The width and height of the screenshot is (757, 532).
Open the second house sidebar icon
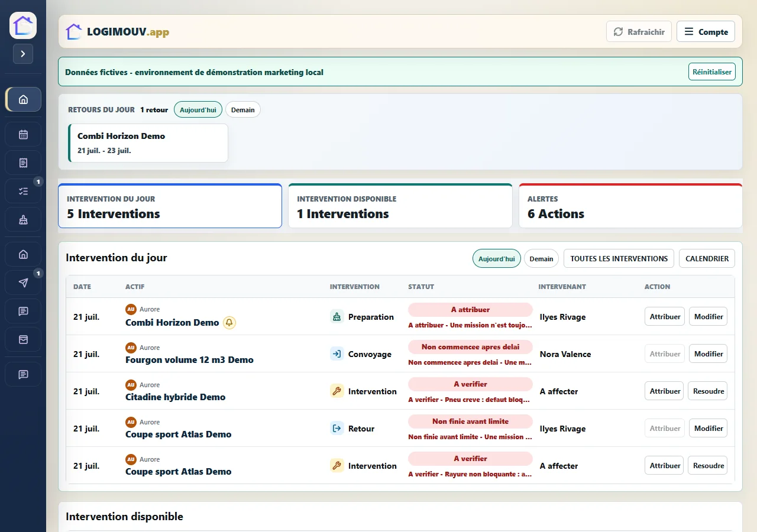click(24, 254)
